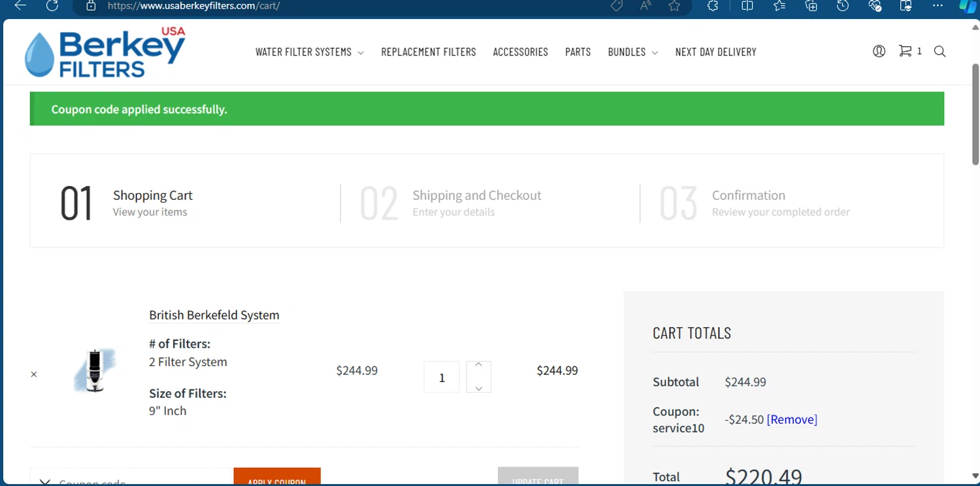The height and width of the screenshot is (486, 980).
Task: Start Read Aloud from the address bar
Action: pos(645,5)
